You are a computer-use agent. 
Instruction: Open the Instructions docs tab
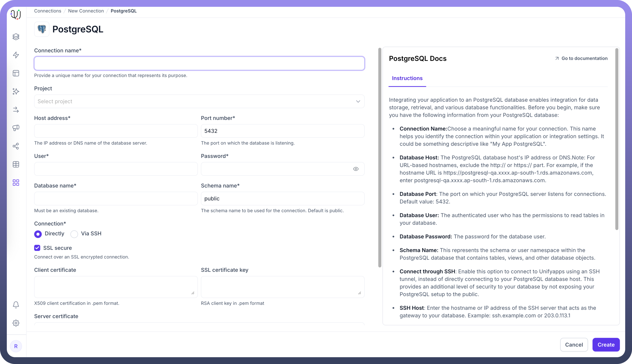[x=407, y=78]
